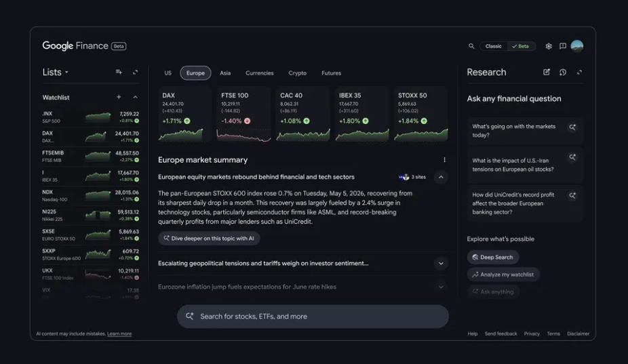Image resolution: width=628 pixels, height=364 pixels.
Task: Click the AI sparkle icon in search bar
Action: tap(189, 317)
